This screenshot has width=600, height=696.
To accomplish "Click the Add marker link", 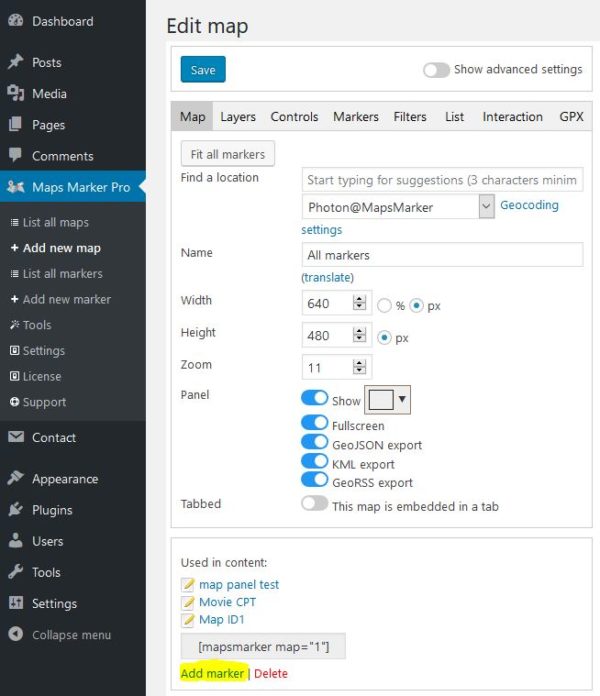I will point(212,673).
